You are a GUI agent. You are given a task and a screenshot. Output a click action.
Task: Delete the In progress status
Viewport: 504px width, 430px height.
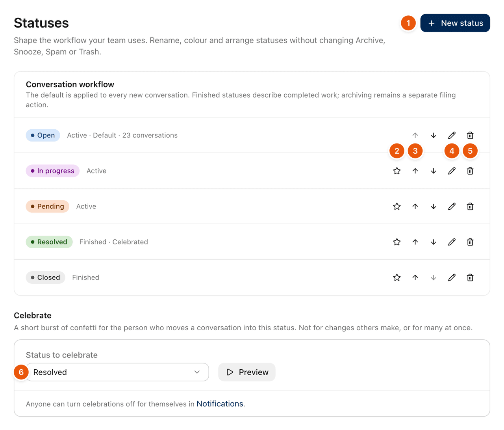point(470,171)
